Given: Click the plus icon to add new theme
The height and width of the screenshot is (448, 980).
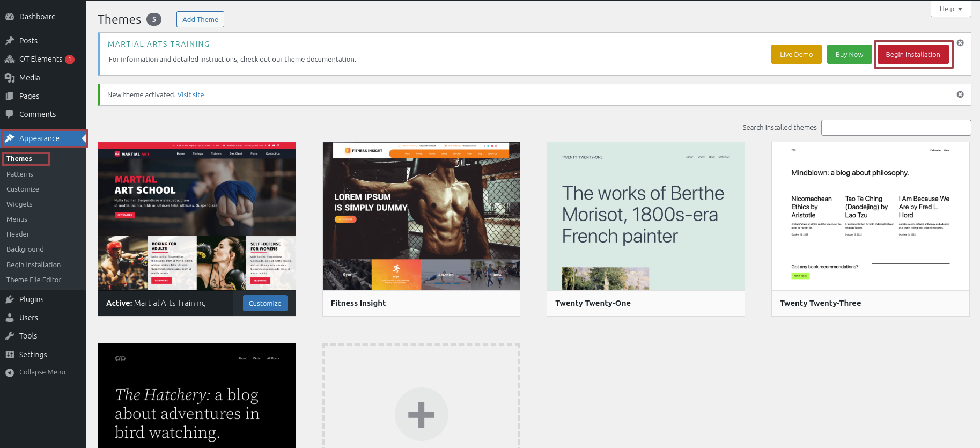Looking at the screenshot, I should (x=421, y=414).
